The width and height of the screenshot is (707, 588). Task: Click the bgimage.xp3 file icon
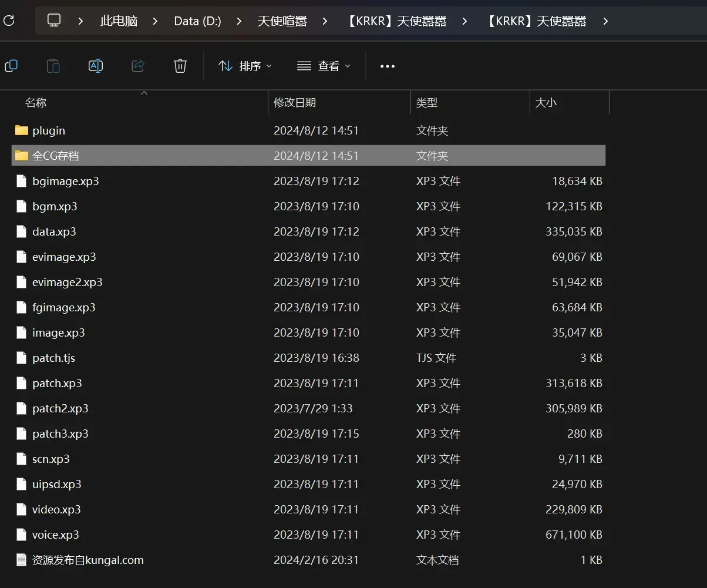pos(22,181)
